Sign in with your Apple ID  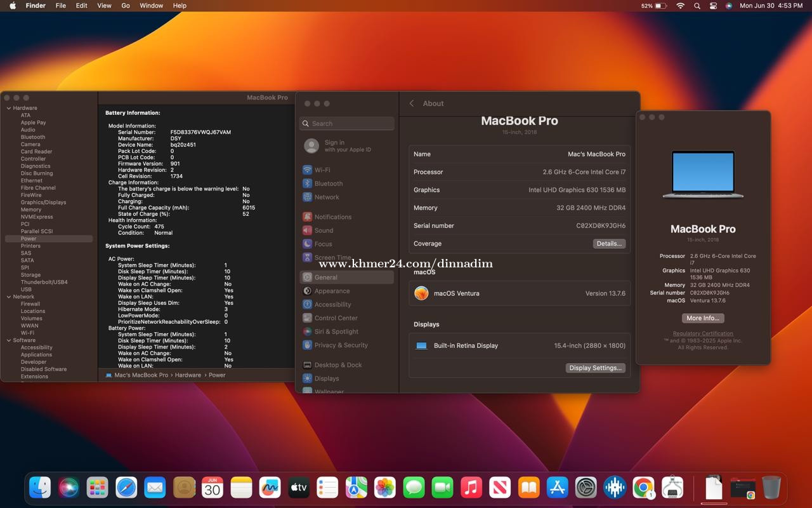click(x=347, y=146)
